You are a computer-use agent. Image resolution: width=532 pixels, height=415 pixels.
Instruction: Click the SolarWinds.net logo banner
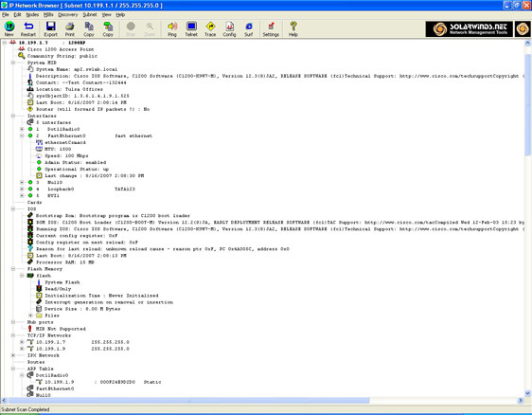(469, 28)
